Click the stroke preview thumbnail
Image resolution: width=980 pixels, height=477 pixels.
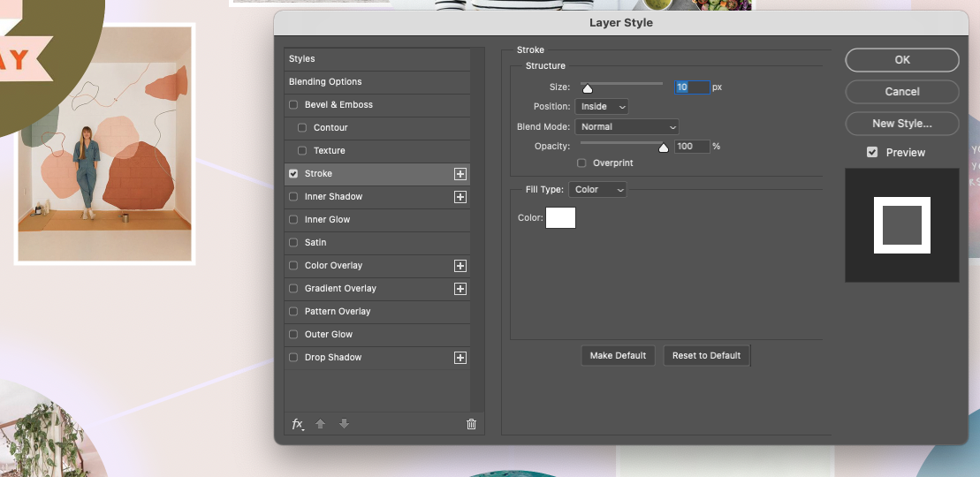(902, 225)
